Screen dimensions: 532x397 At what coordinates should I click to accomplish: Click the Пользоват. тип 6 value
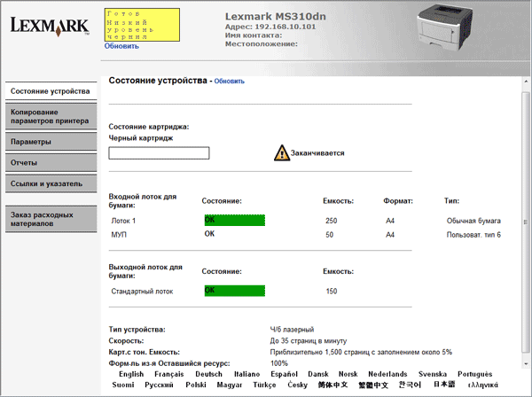click(x=473, y=235)
